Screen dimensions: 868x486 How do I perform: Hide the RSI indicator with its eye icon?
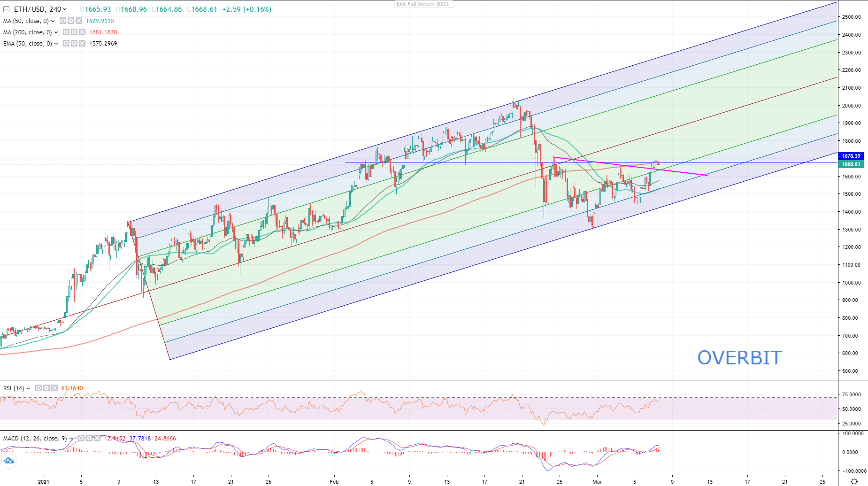[38, 388]
